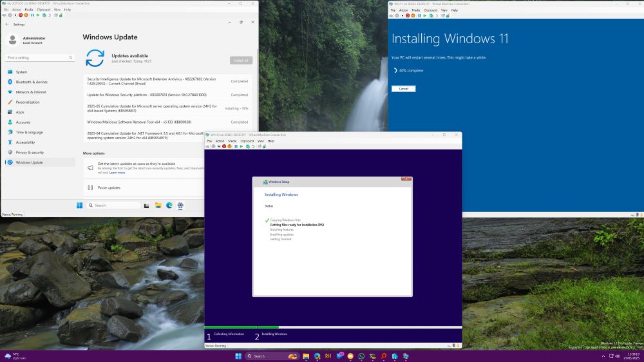This screenshot has width=644, height=362.
Task: Select Accessibility in Settings sidebar
Action: pyautogui.click(x=40, y=142)
